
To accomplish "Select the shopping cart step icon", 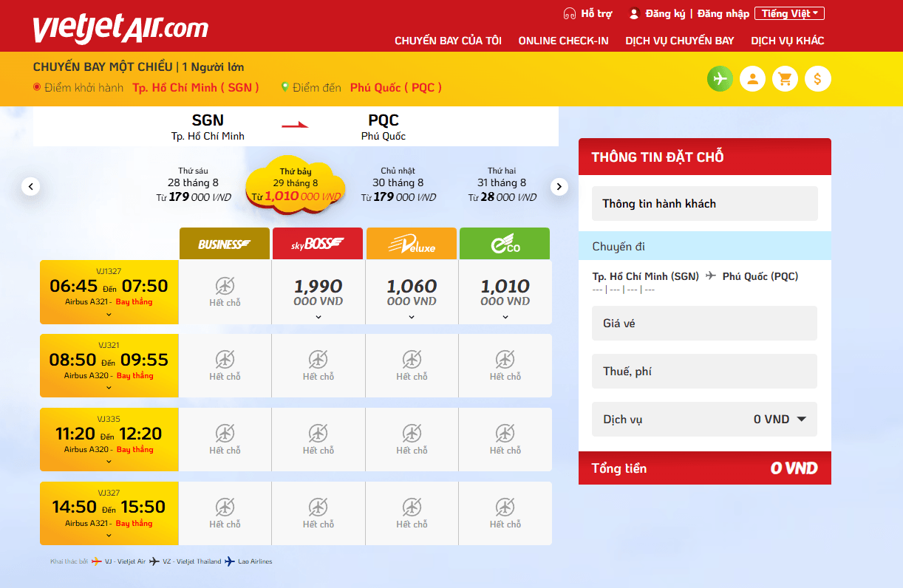I will click(x=785, y=79).
